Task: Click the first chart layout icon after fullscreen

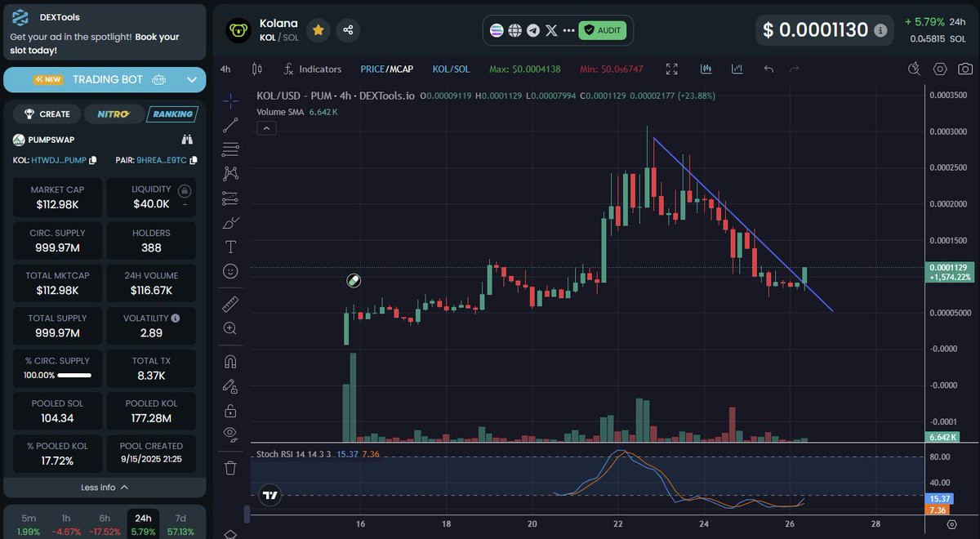Action: click(706, 69)
